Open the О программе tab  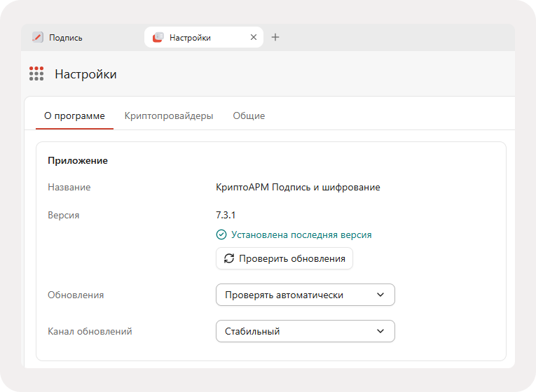click(x=74, y=115)
